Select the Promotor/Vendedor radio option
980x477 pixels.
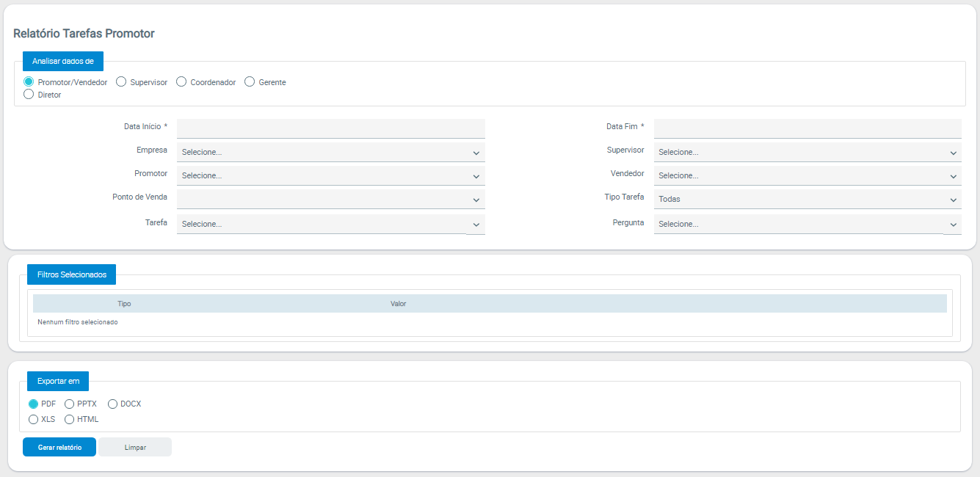point(29,82)
